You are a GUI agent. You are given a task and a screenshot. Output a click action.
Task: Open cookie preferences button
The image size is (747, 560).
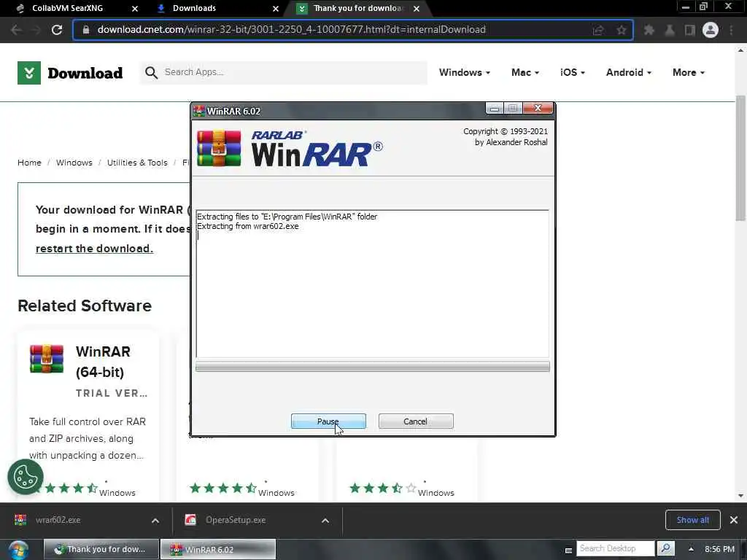[26, 477]
